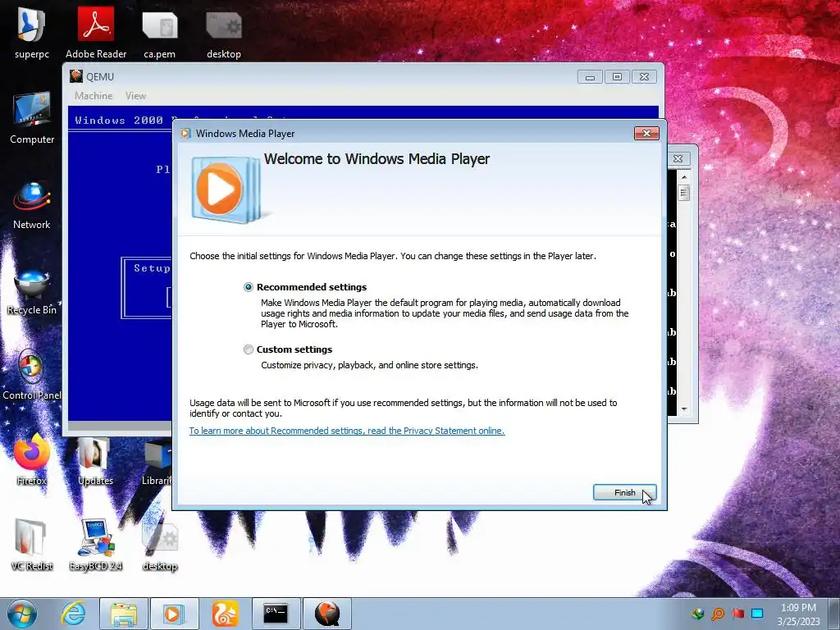
Task: Select the Network desktop icon
Action: pos(32,205)
